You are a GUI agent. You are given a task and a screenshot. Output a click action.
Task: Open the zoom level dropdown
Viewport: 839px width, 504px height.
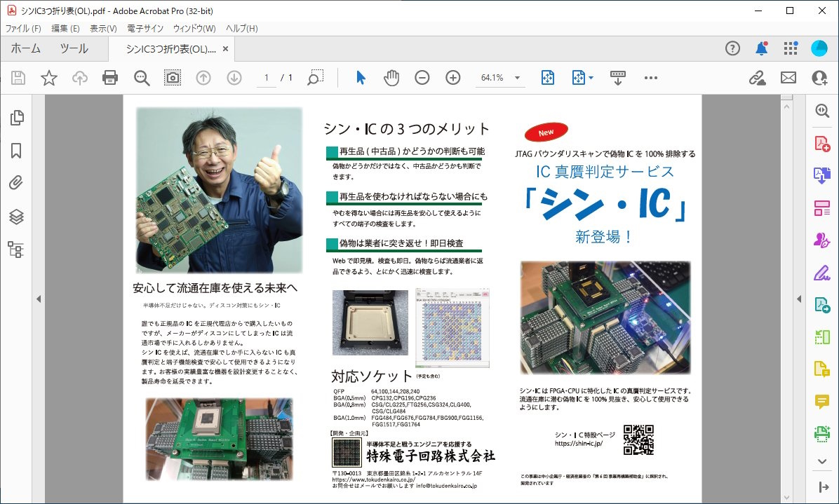click(x=517, y=78)
